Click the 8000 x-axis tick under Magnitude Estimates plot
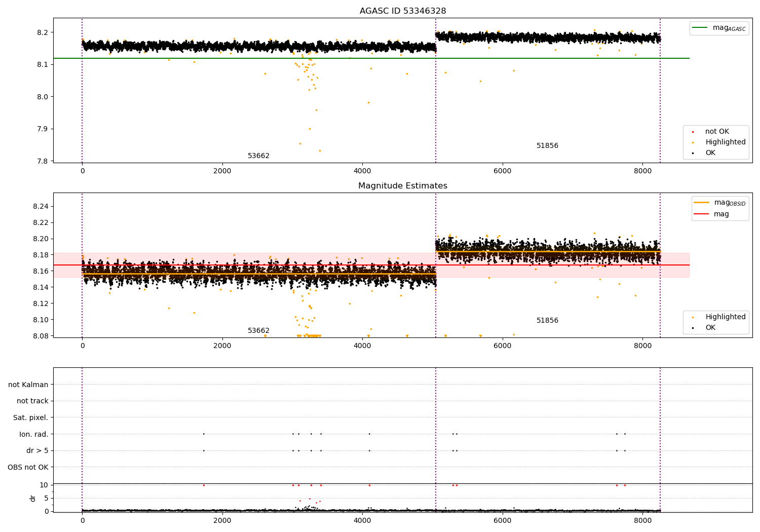 tap(642, 346)
